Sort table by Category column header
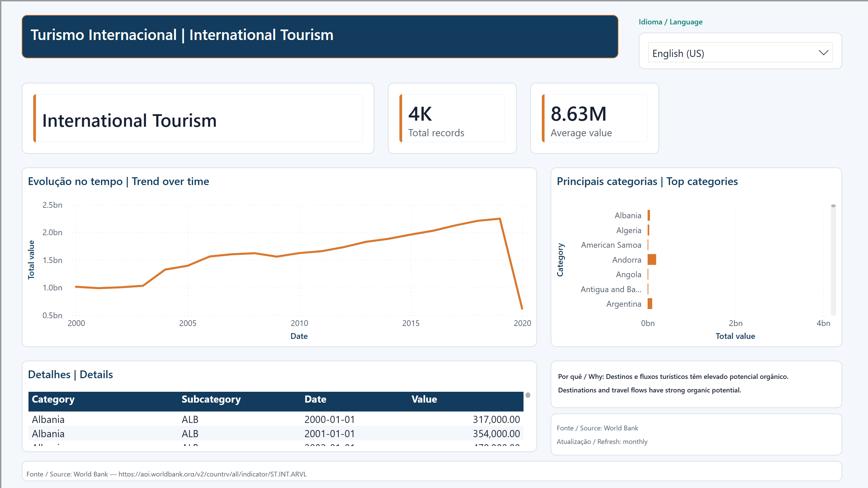The width and height of the screenshot is (868, 488). click(53, 399)
